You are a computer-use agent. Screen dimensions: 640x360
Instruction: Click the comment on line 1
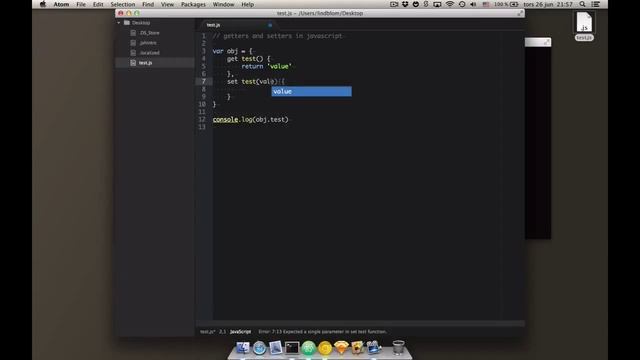pyautogui.click(x=277, y=36)
